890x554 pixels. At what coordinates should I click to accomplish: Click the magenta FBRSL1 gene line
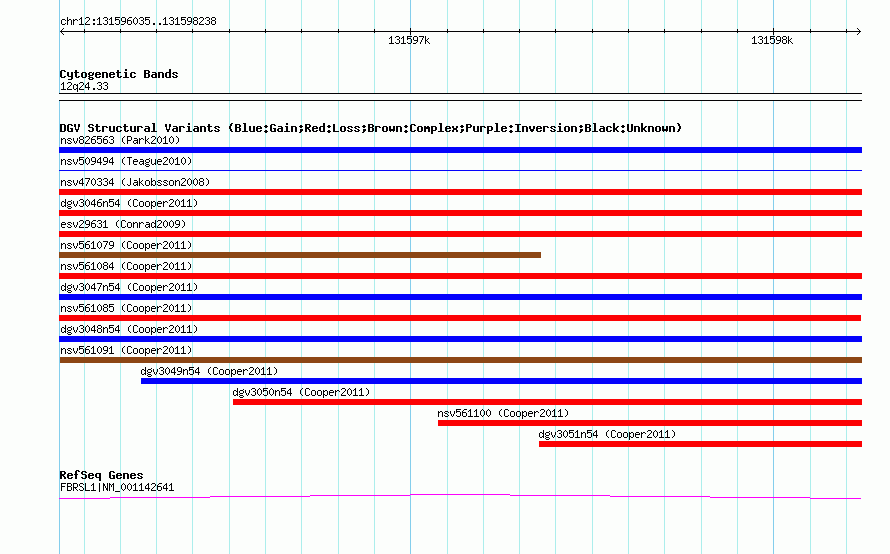click(460, 497)
